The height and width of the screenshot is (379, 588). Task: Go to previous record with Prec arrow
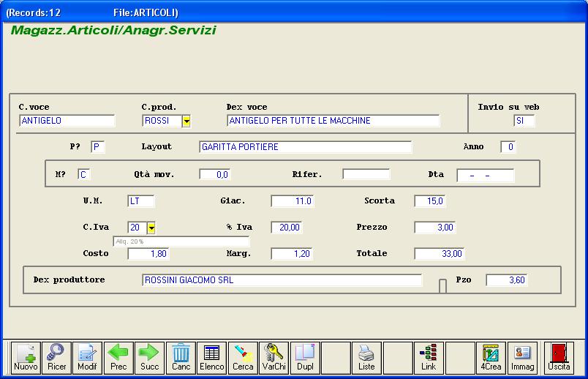click(x=118, y=358)
